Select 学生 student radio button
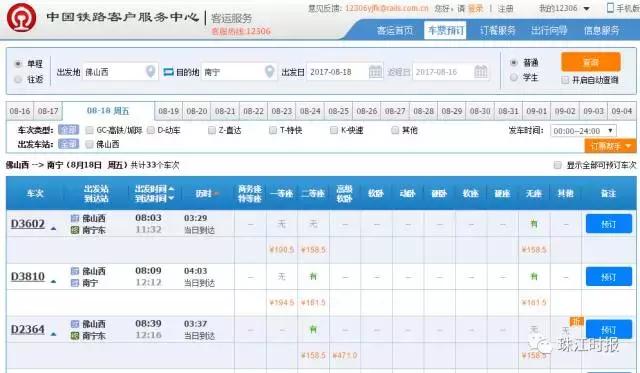640x373 pixels. point(514,78)
